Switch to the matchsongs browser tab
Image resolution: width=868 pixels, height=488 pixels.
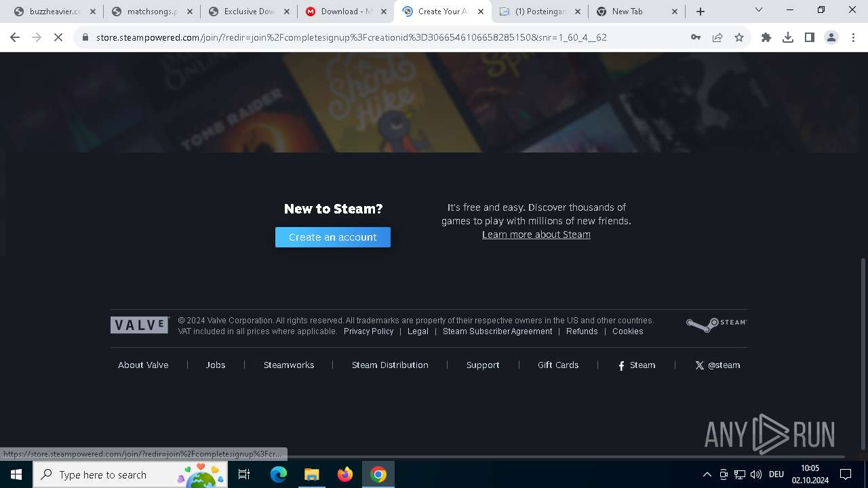pyautogui.click(x=152, y=12)
